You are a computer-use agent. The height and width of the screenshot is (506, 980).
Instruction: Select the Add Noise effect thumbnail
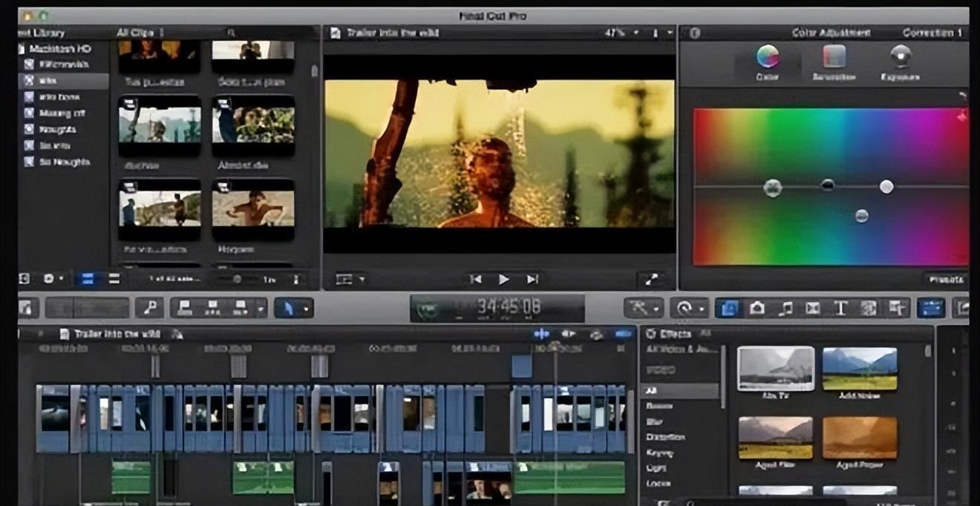(860, 368)
